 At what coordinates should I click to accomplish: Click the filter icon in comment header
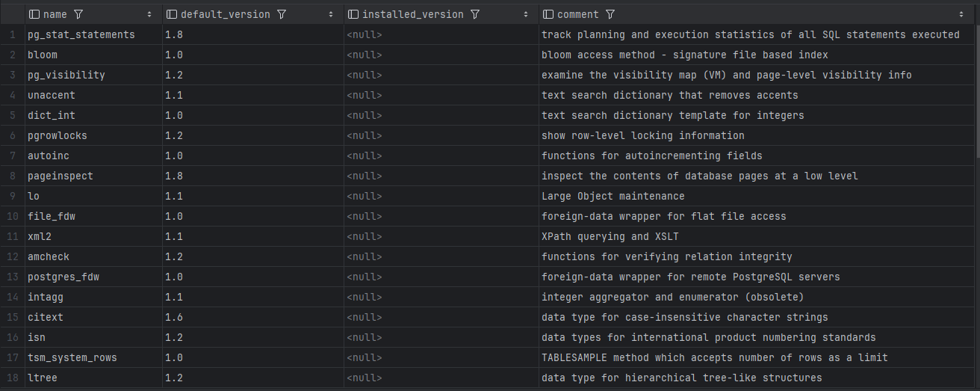[610, 14]
